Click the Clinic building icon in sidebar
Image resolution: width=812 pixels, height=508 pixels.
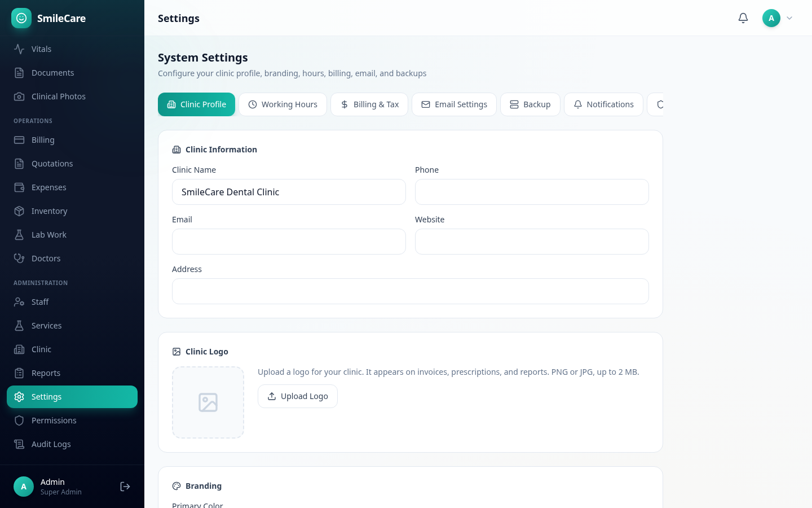tap(19, 349)
